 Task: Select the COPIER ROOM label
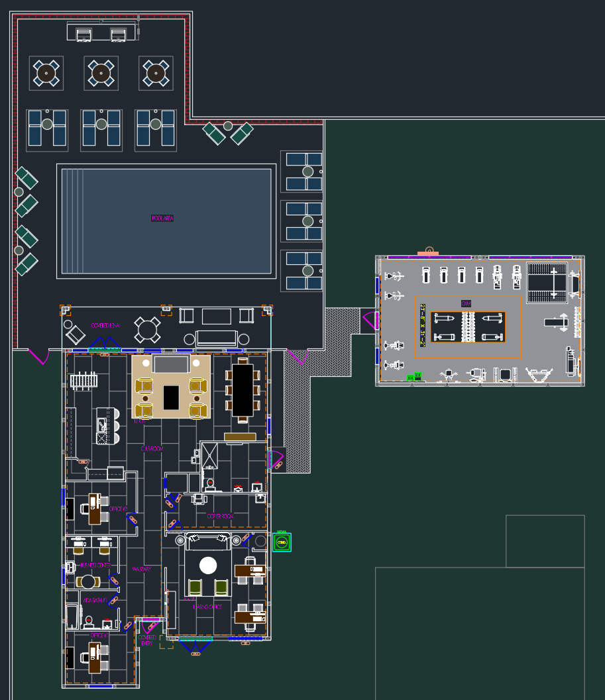pyautogui.click(x=221, y=516)
